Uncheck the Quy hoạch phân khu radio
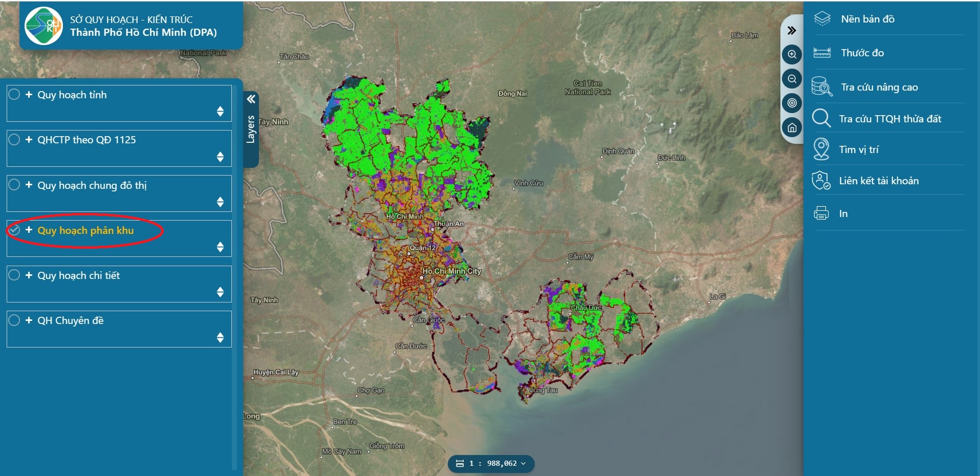Viewport: 980px width, 476px height. [x=14, y=230]
